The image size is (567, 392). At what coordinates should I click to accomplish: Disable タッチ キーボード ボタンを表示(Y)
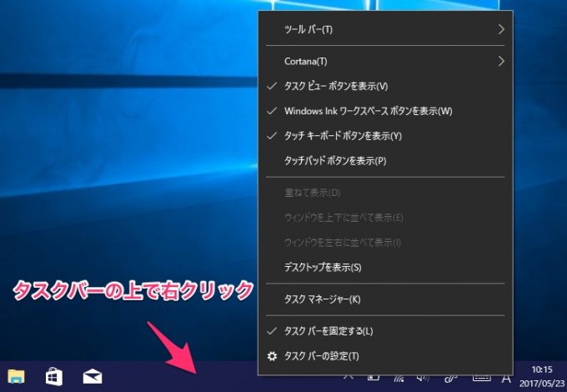[385, 136]
